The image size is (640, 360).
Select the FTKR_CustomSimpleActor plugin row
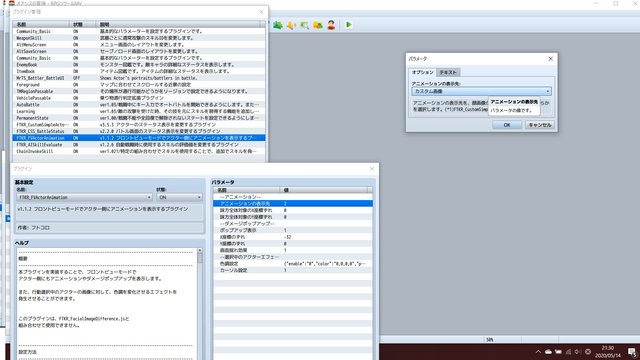[139, 124]
